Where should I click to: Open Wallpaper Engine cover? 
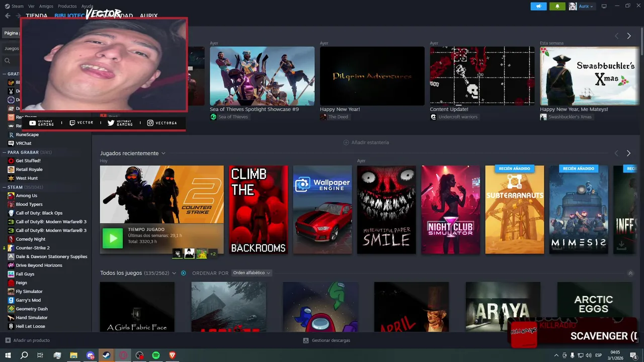(x=323, y=210)
